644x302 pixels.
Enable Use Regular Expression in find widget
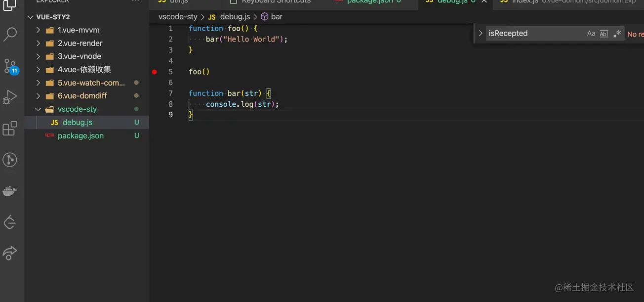[x=617, y=34]
